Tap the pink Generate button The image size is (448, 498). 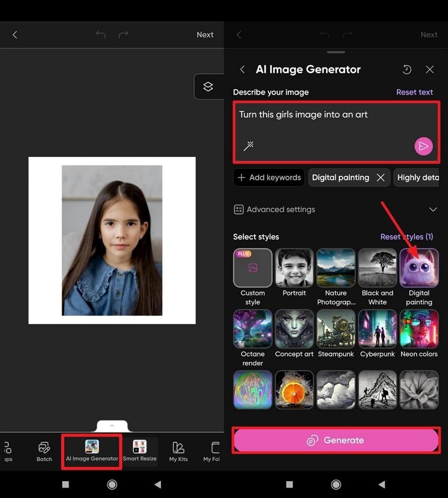pos(336,440)
